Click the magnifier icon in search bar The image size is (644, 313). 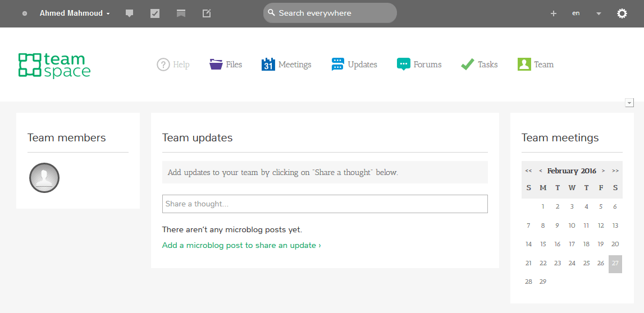click(271, 13)
